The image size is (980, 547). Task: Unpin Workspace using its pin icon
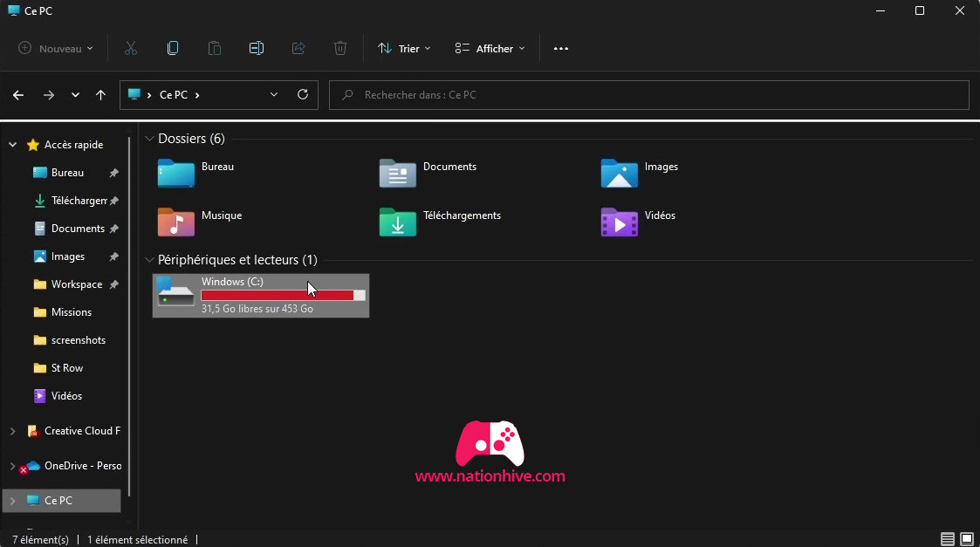[x=113, y=284]
